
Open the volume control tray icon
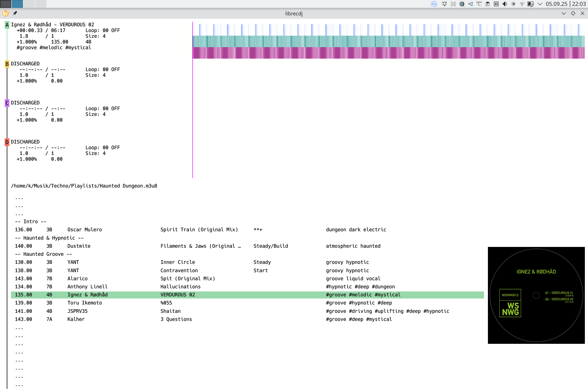(x=505, y=4)
